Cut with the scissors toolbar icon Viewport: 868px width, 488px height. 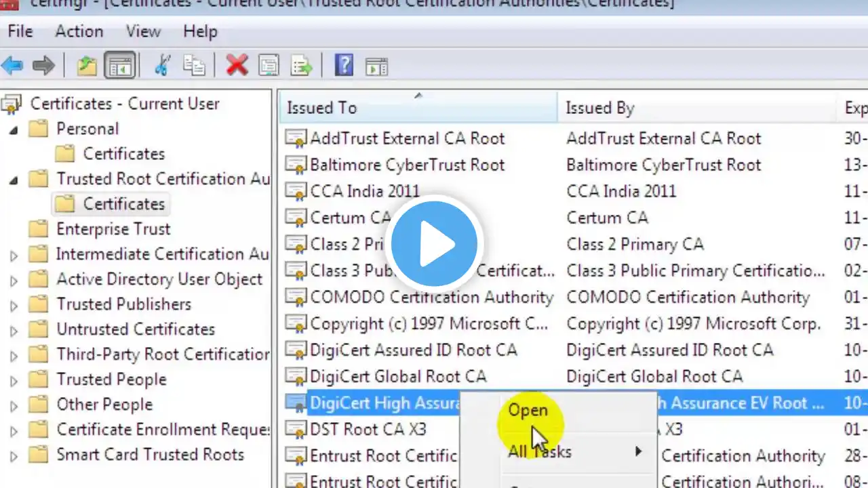(163, 66)
